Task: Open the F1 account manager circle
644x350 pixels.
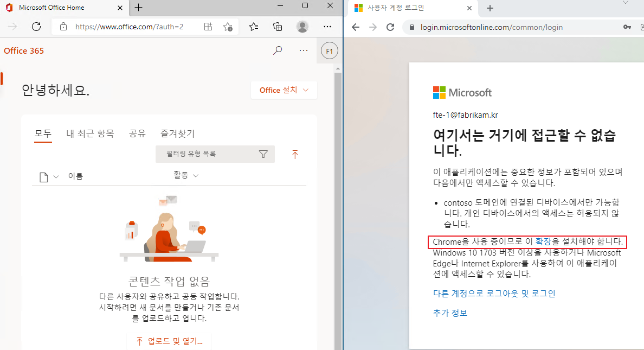Action: click(330, 51)
